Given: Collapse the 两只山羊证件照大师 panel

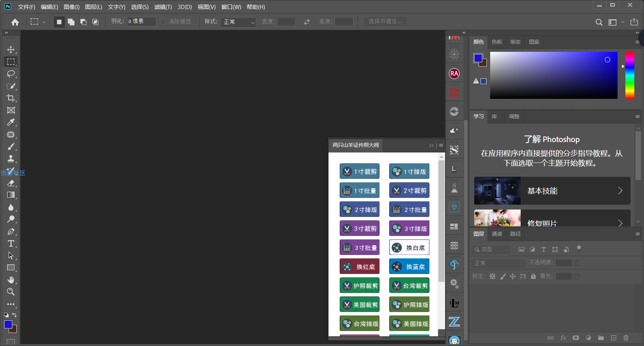Looking at the screenshot, I should click(x=431, y=145).
